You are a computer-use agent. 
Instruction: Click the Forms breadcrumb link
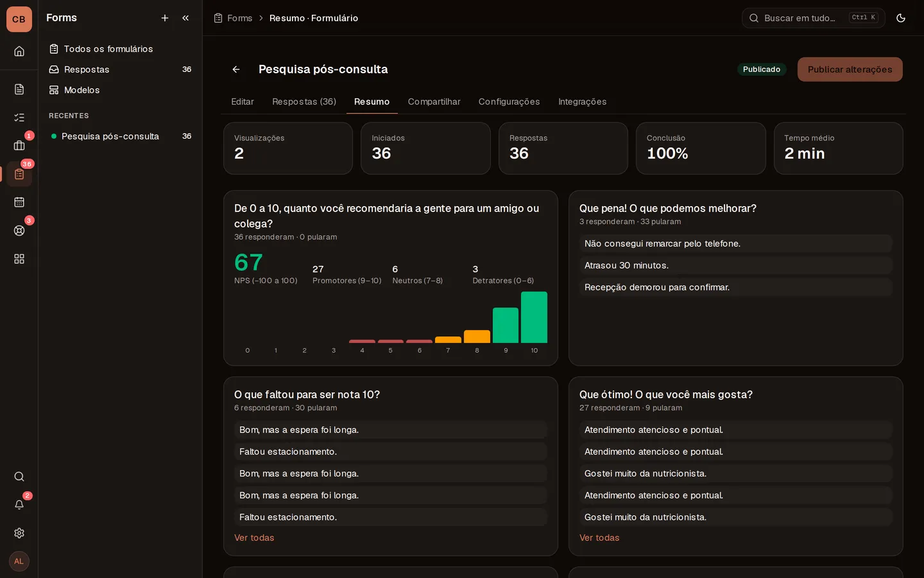240,18
